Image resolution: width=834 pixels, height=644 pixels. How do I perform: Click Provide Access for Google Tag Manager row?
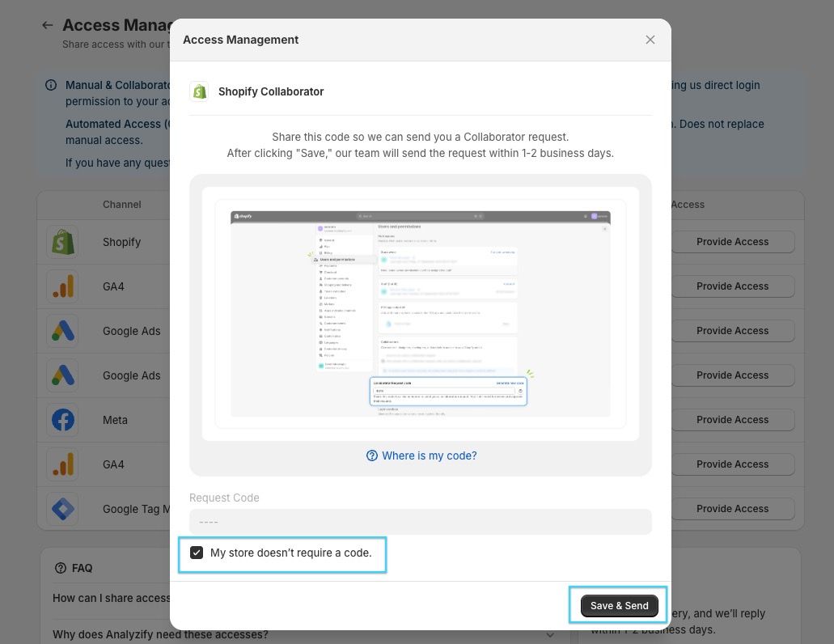[x=732, y=509]
